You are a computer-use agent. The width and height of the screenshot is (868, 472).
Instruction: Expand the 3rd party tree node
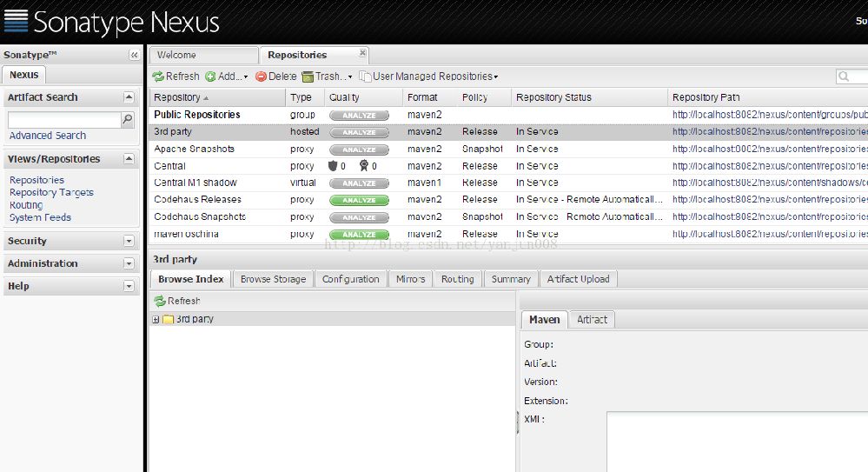coord(156,320)
